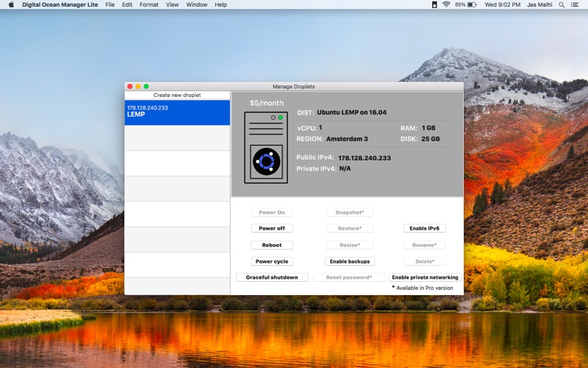Click the server tower droplet image
This screenshot has width=588, height=368.
(266, 147)
